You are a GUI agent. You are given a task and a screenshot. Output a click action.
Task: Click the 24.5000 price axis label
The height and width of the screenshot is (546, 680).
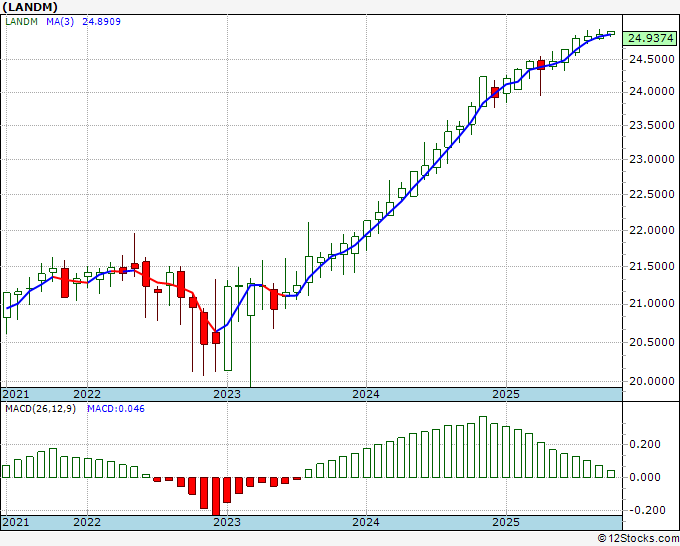(652, 59)
